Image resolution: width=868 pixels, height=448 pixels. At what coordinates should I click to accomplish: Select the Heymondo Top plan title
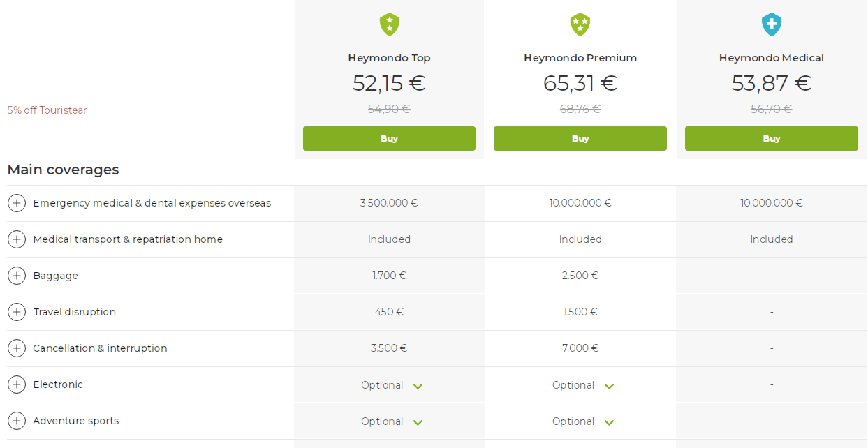[x=389, y=58]
